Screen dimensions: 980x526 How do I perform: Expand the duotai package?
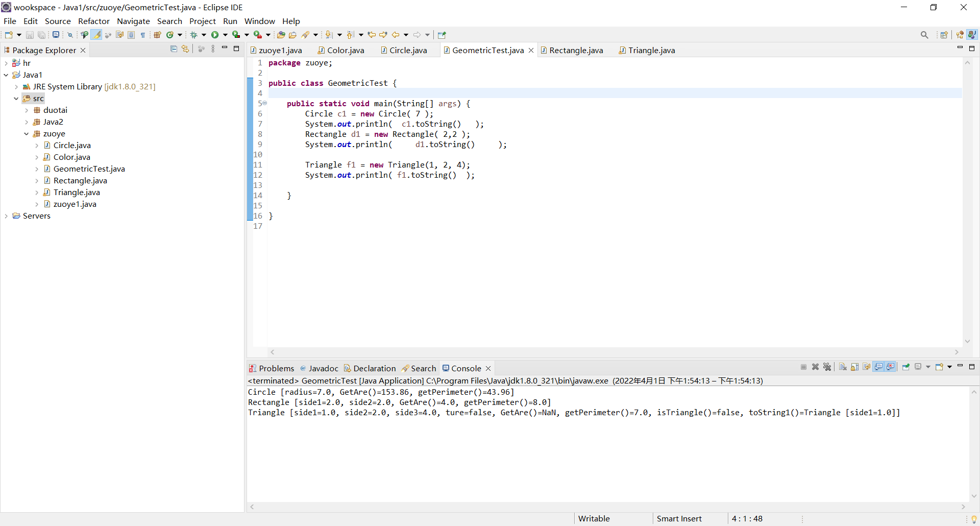[27, 110]
